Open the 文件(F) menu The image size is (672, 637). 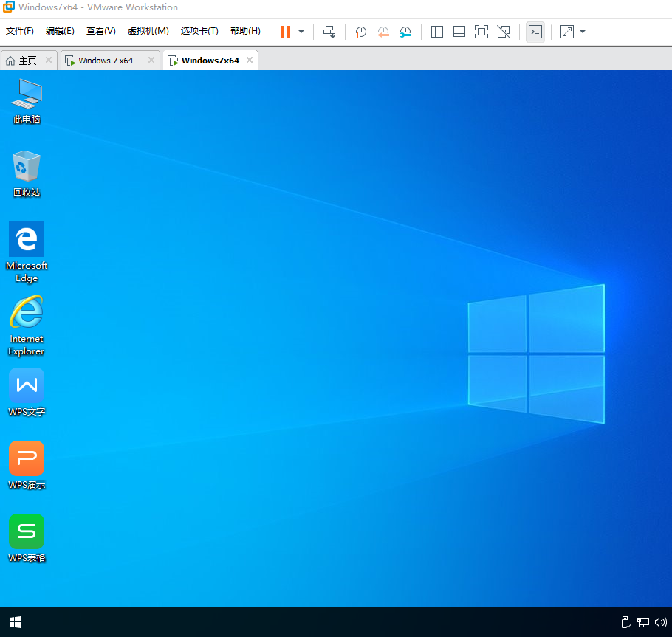tap(20, 31)
